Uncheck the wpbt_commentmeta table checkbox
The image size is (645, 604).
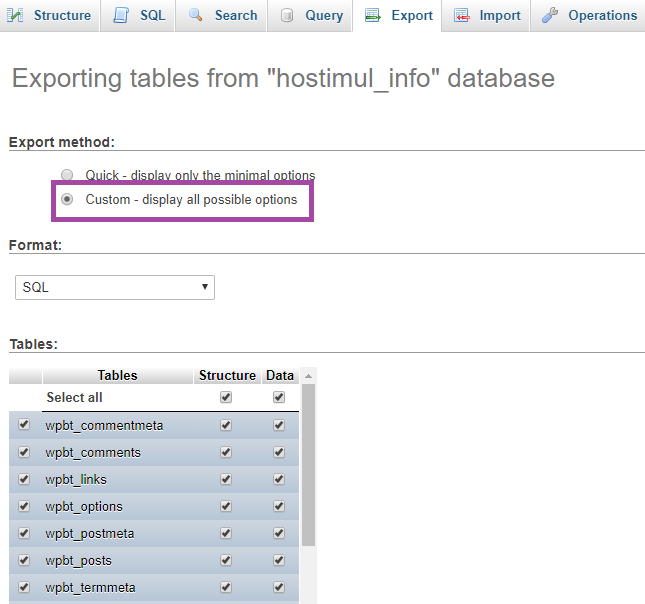coord(24,425)
